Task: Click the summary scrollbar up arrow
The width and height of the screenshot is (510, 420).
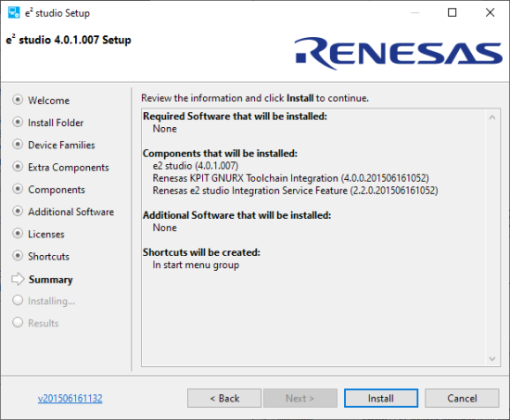Action: 492,118
